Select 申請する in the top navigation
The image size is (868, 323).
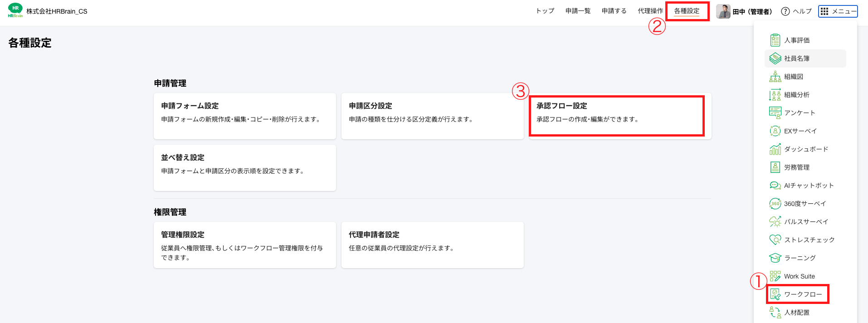tap(614, 11)
